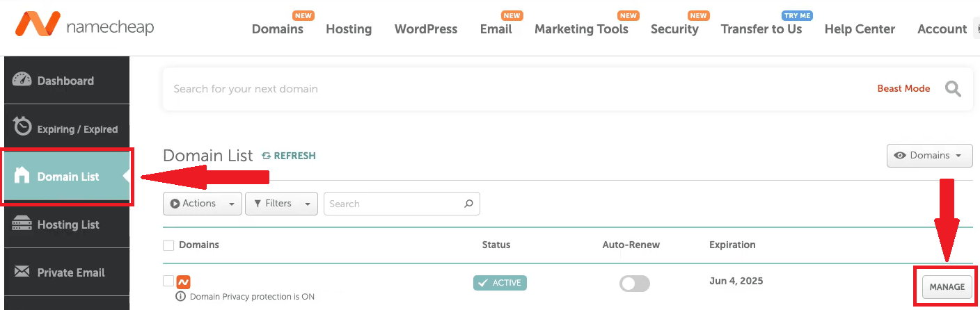This screenshot has width=980, height=310.
Task: Open the WordPress top menu
Action: (426, 29)
